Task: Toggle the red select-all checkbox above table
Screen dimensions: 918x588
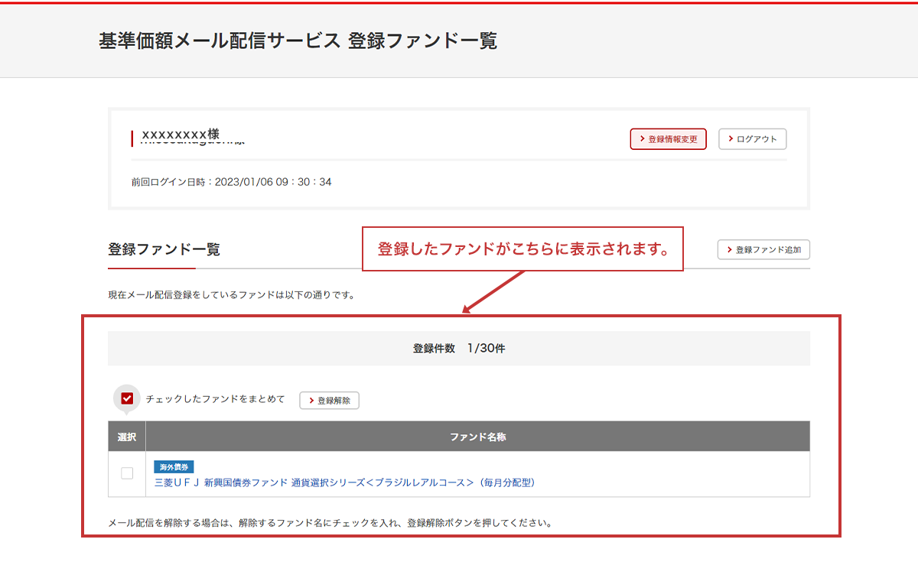Action: (x=127, y=398)
